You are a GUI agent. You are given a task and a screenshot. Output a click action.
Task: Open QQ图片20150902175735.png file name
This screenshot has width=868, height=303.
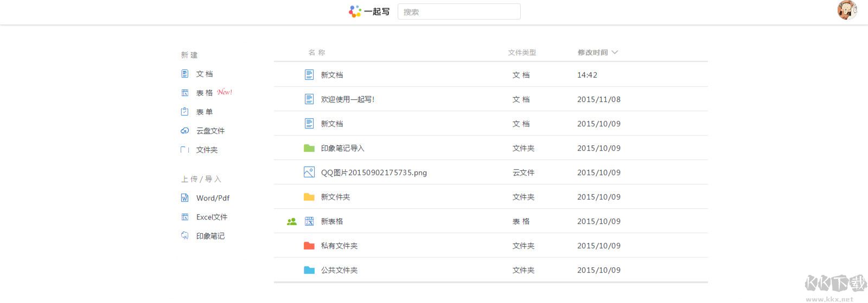click(374, 172)
